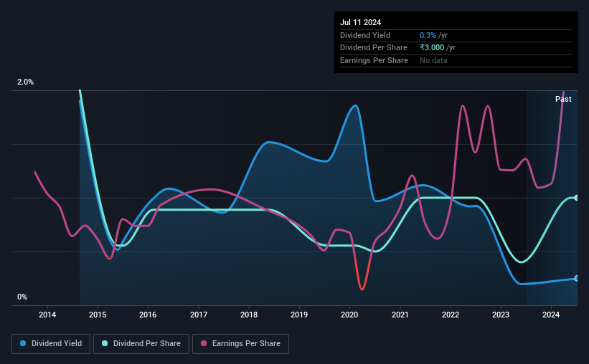Click the 0% y-axis label
This screenshot has height=364, width=589.
(22, 297)
